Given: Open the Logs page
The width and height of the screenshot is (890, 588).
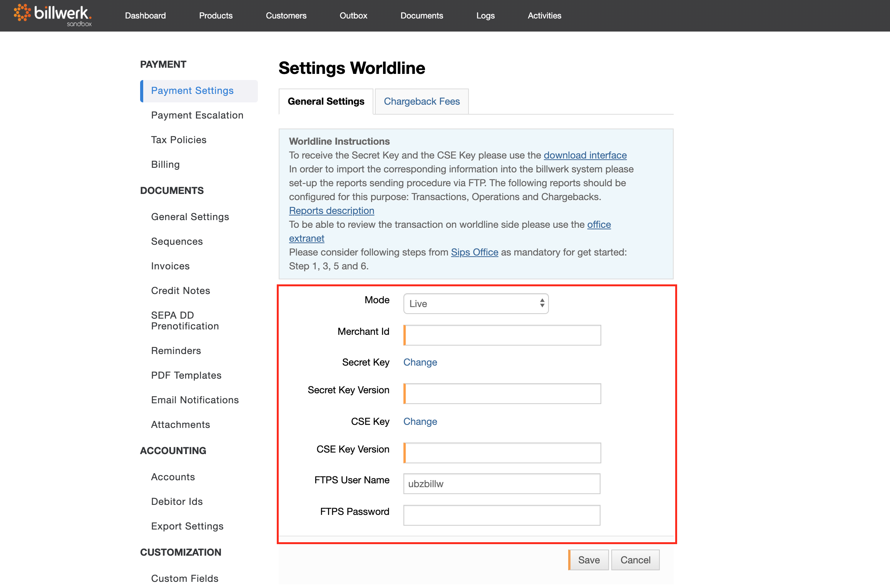Looking at the screenshot, I should [x=485, y=16].
